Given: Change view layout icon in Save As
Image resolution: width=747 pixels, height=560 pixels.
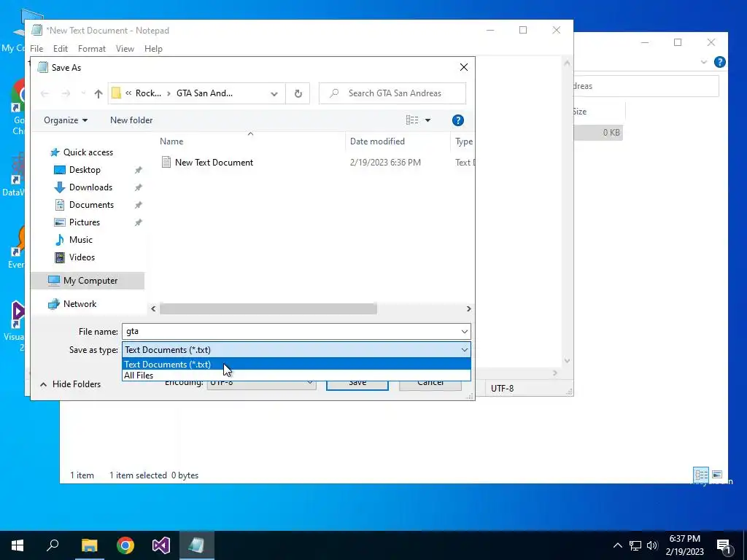Looking at the screenshot, I should [x=412, y=120].
